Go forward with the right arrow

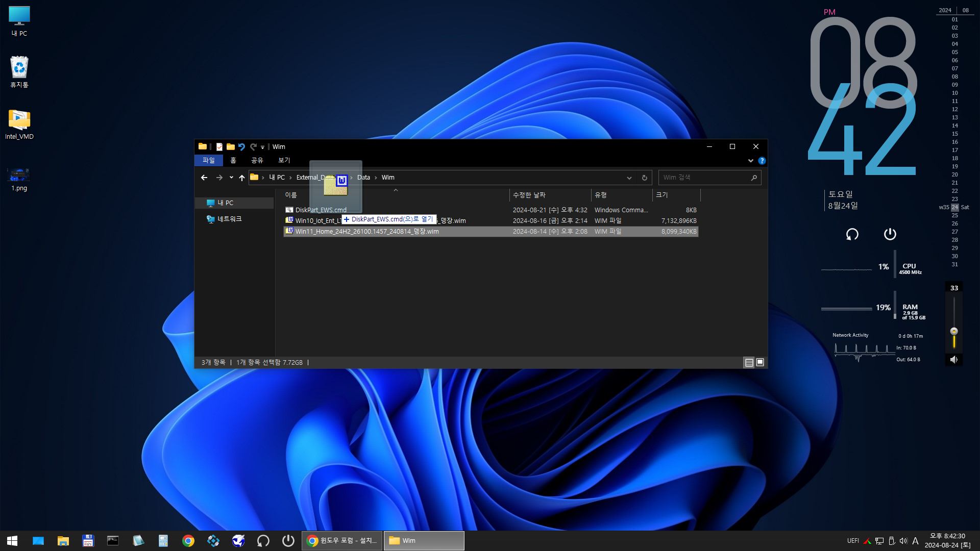(219, 178)
